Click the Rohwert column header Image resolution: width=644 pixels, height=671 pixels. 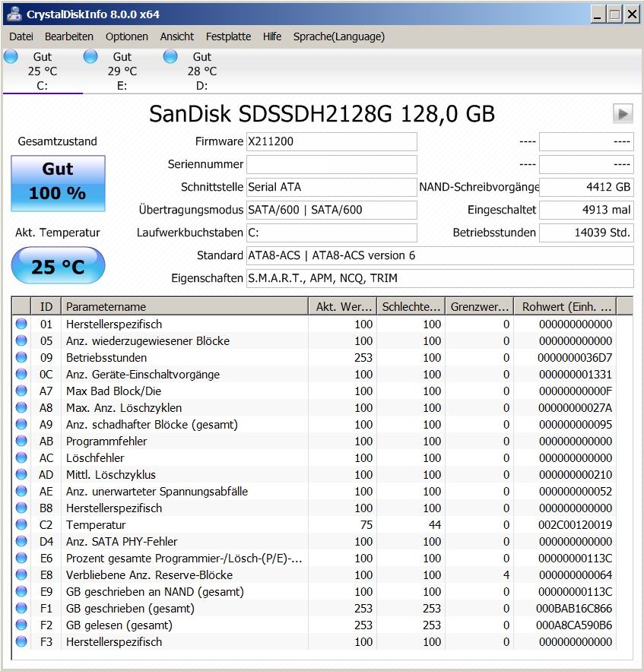pos(565,306)
